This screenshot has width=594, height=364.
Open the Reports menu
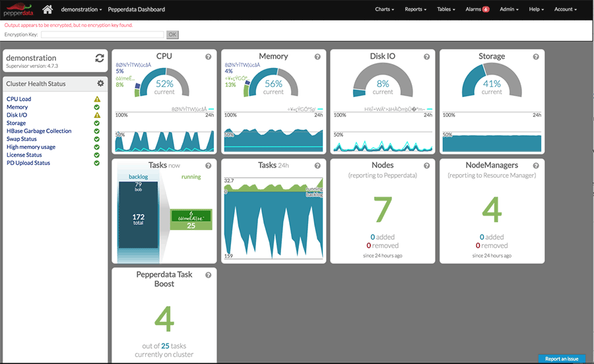click(x=415, y=9)
